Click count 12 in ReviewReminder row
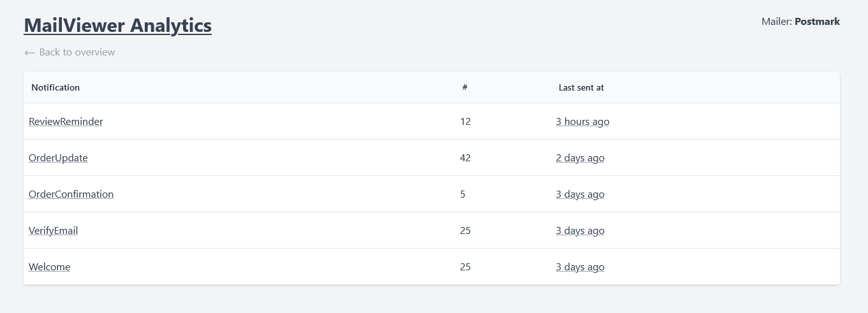The height and width of the screenshot is (313, 868). (465, 121)
